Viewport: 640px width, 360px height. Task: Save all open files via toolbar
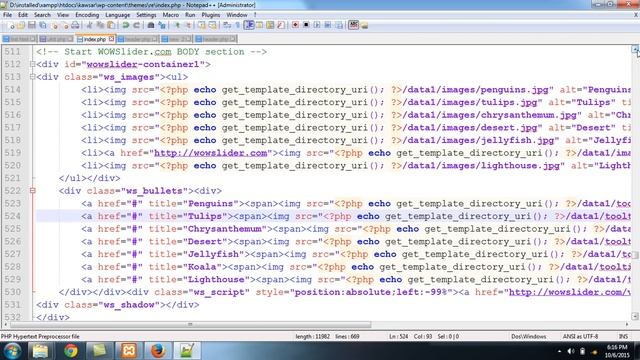point(42,25)
